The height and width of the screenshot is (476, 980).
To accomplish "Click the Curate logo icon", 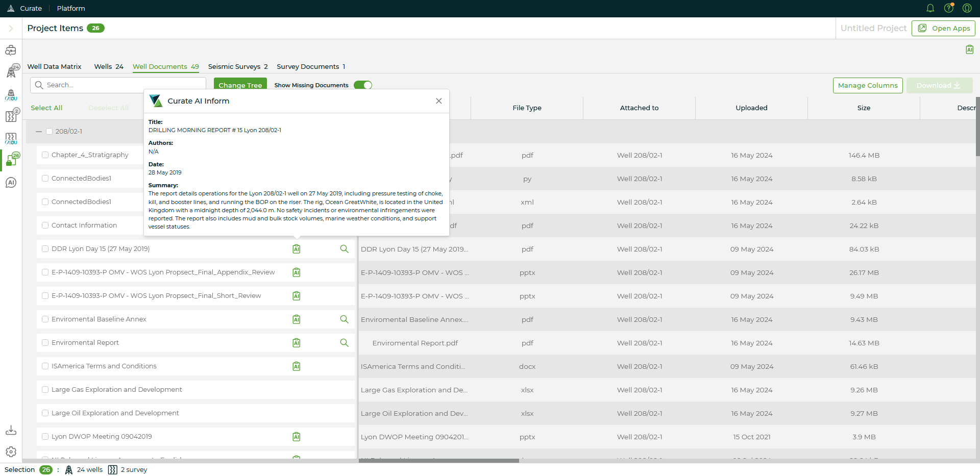I will [11, 8].
